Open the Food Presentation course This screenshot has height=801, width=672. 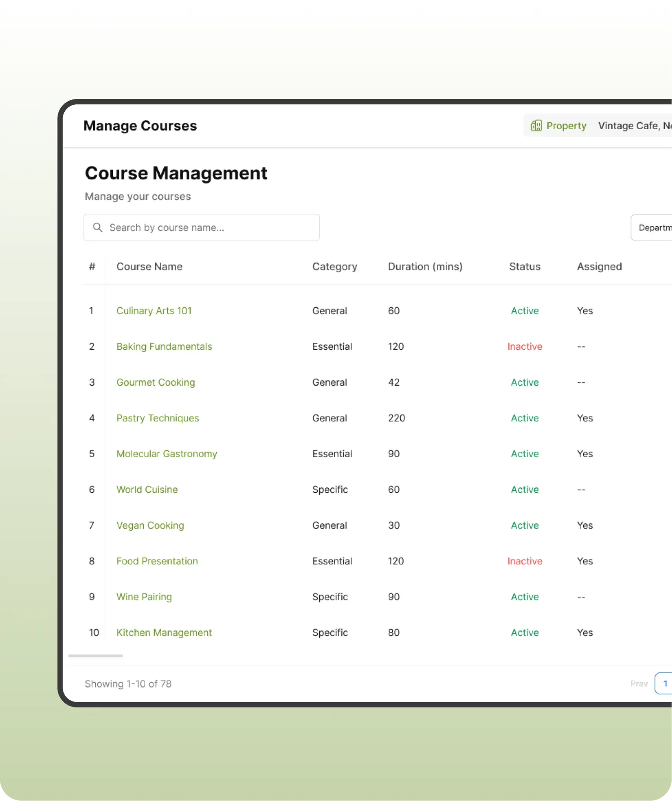point(157,561)
